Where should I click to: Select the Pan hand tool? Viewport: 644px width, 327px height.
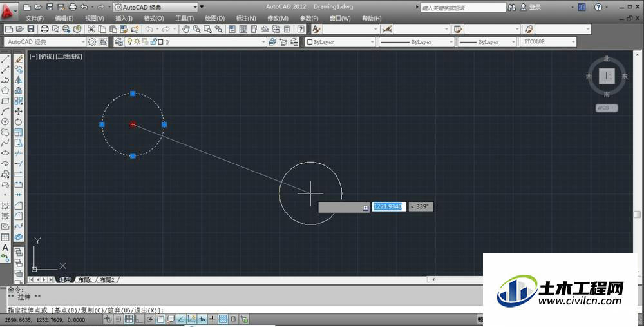click(x=185, y=29)
